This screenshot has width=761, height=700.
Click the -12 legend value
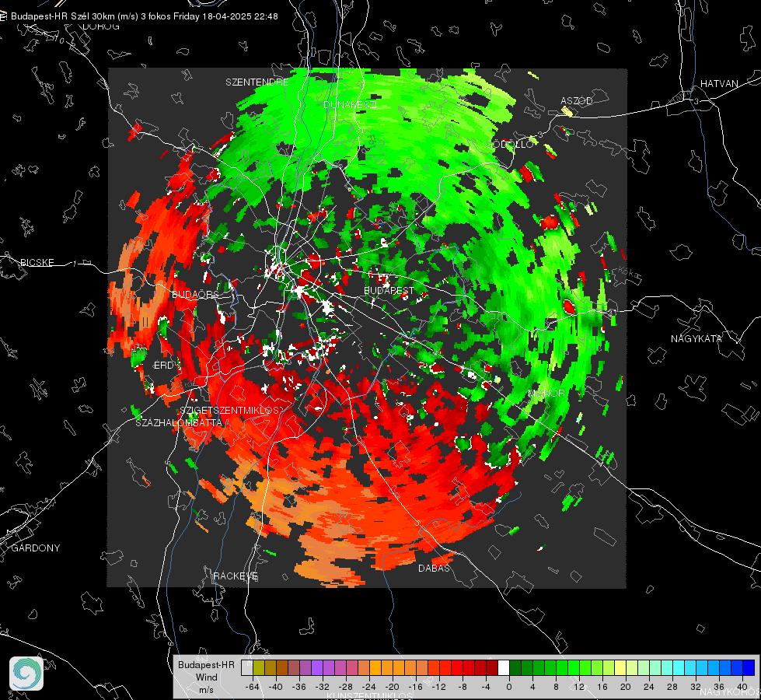point(438,687)
